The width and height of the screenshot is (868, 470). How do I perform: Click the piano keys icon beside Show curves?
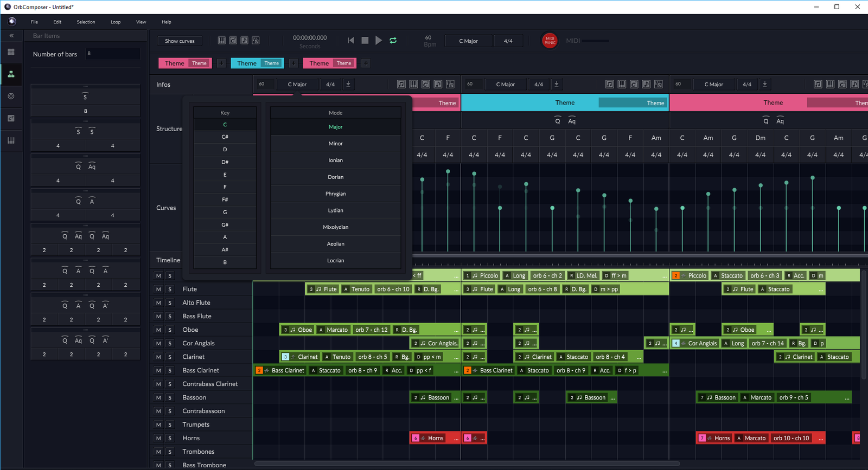221,41
